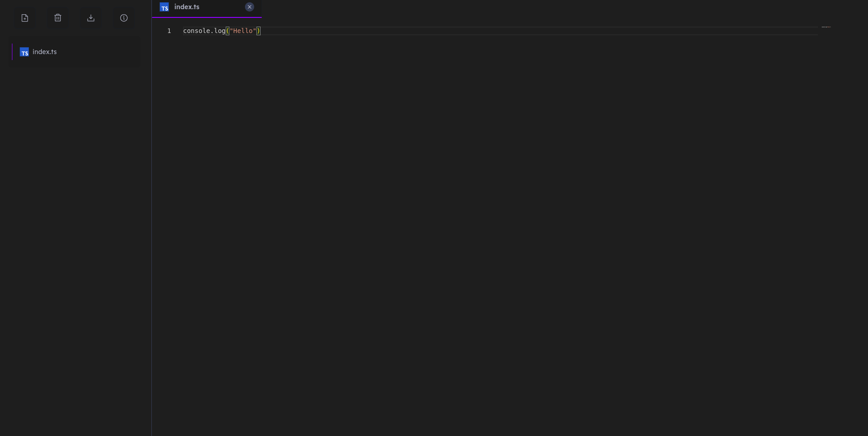Close the index.ts tab
Image resolution: width=868 pixels, height=436 pixels.
coord(249,6)
